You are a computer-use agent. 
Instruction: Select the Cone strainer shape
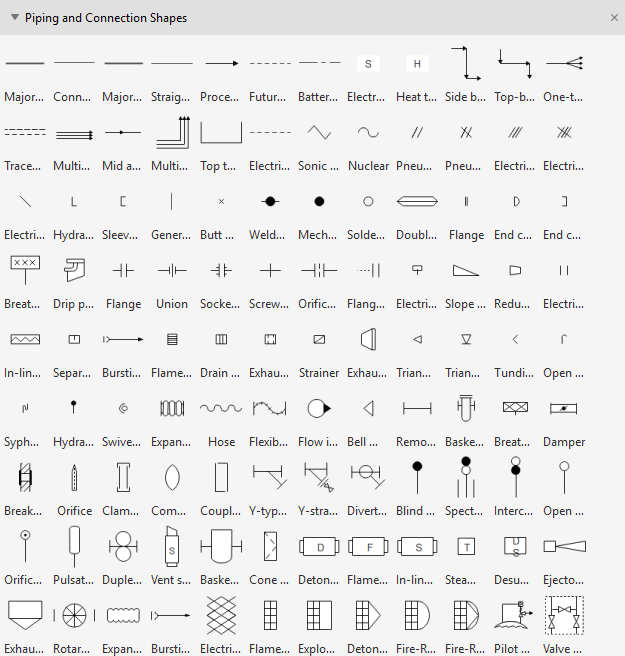(270, 546)
